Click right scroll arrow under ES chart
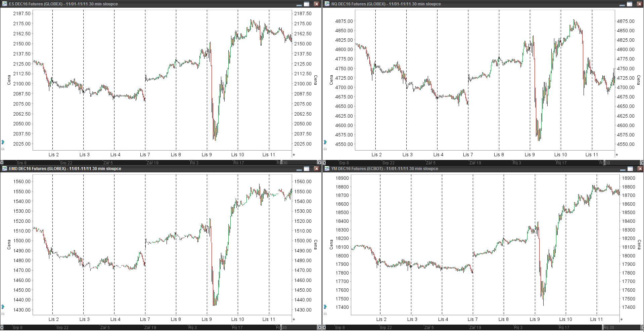This screenshot has height=332, width=644. (320, 163)
